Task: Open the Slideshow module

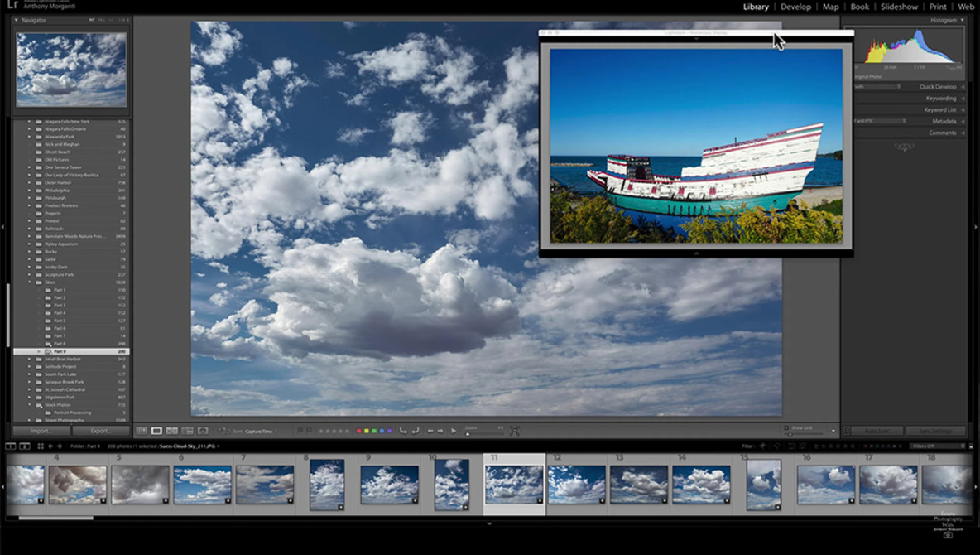Action: pyautogui.click(x=899, y=7)
